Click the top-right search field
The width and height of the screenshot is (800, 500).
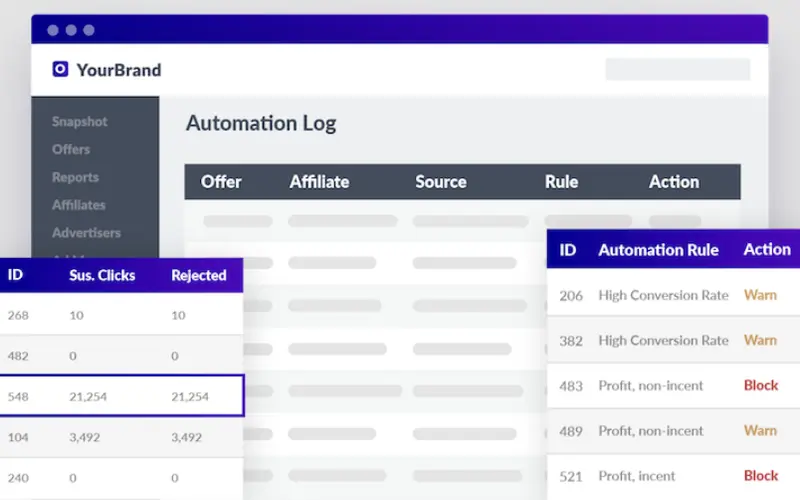point(677,69)
